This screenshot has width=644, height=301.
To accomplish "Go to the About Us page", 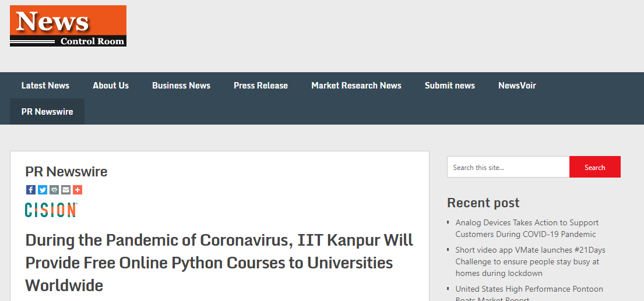I will click(111, 86).
